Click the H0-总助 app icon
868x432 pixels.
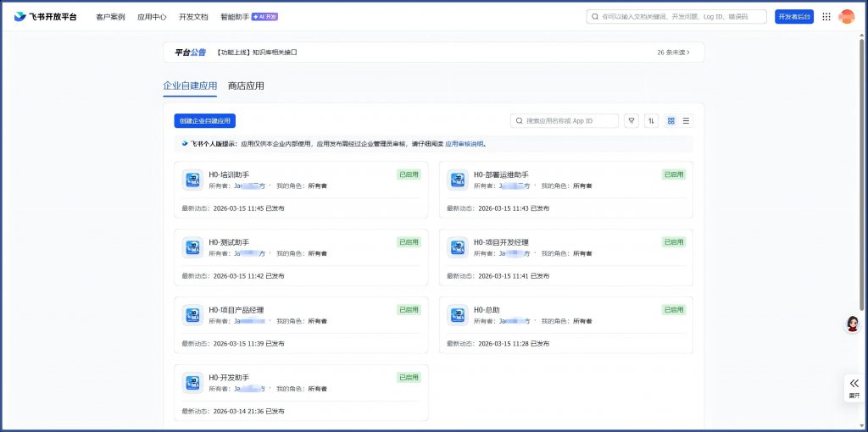point(458,315)
